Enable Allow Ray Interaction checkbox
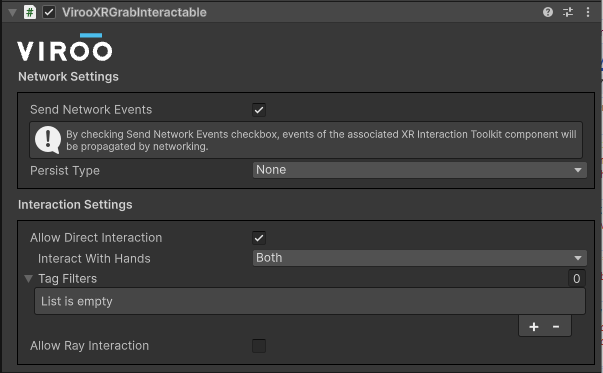603x373 pixels. click(259, 346)
